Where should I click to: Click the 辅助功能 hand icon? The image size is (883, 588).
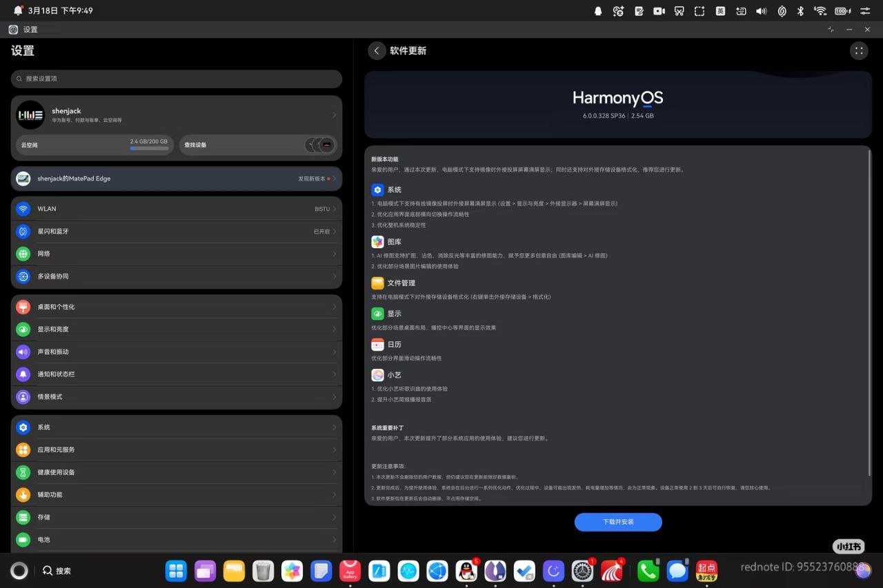coord(23,495)
